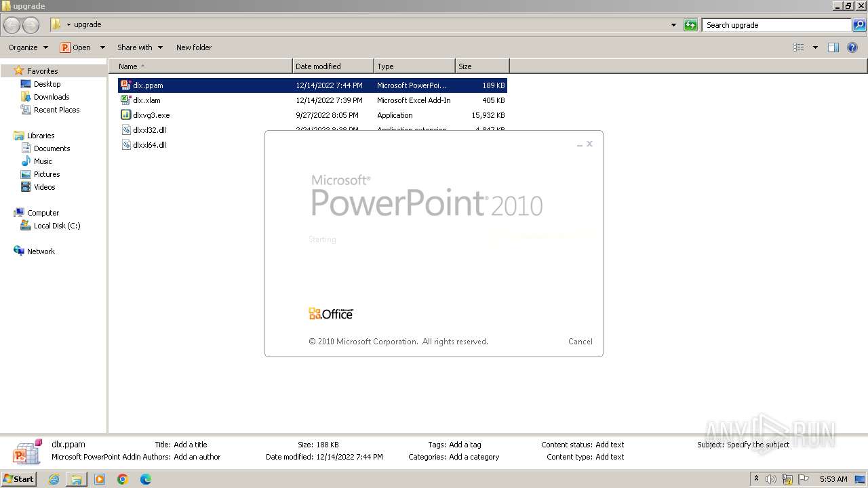Select the dlx.xlam Excel add-in icon
Image resolution: width=868 pixels, height=488 pixels.
[126, 100]
